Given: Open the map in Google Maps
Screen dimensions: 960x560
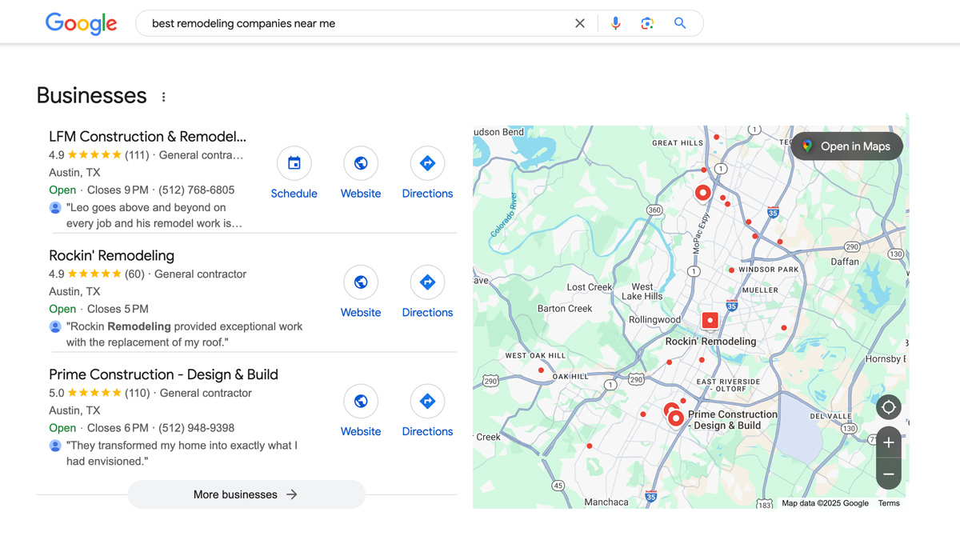Looking at the screenshot, I should 846,146.
